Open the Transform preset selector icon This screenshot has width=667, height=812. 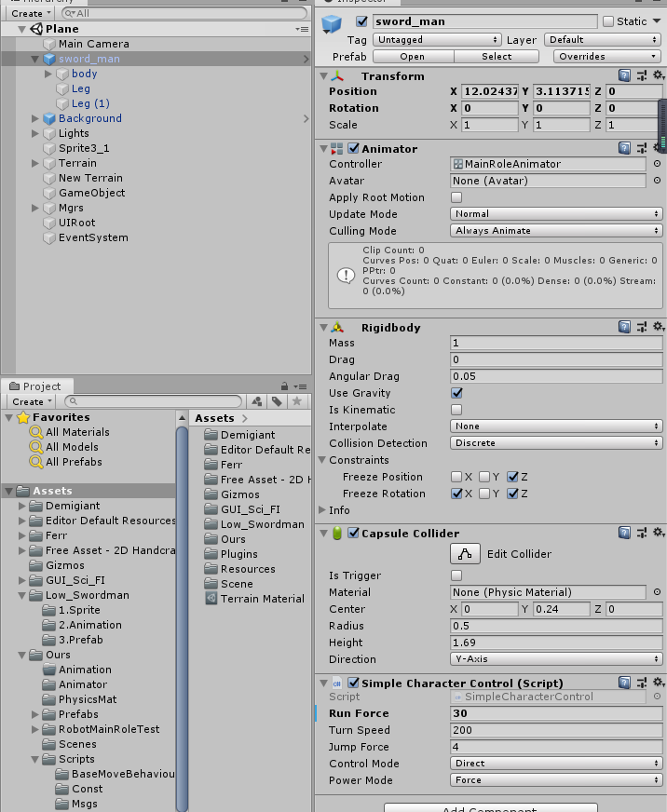(642, 75)
